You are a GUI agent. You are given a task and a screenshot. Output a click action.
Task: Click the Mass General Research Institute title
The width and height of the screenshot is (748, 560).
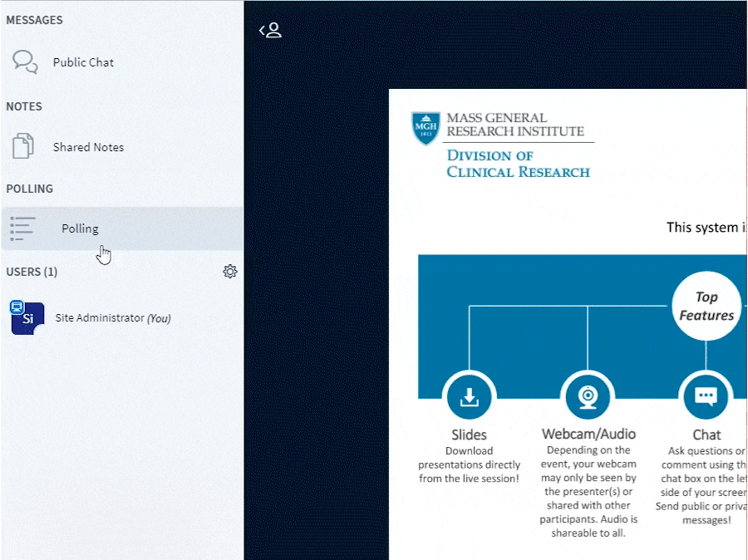(x=515, y=125)
